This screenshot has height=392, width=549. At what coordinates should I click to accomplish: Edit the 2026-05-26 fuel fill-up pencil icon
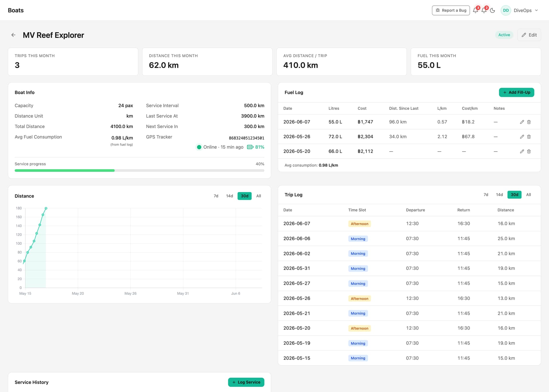point(522,137)
